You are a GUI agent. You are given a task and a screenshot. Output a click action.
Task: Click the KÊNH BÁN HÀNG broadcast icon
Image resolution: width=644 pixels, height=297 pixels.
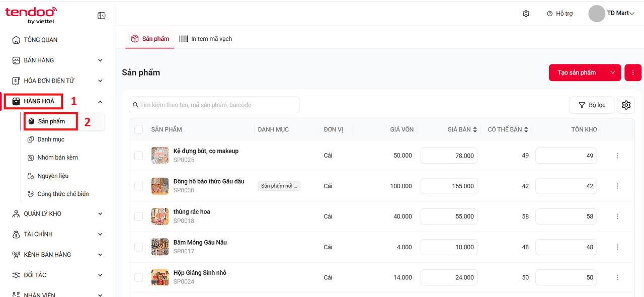pyautogui.click(x=16, y=255)
